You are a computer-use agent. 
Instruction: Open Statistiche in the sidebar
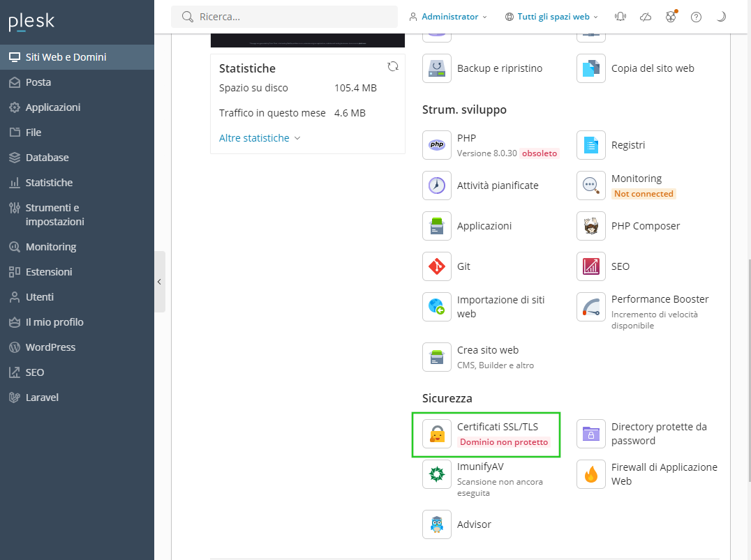click(77, 182)
